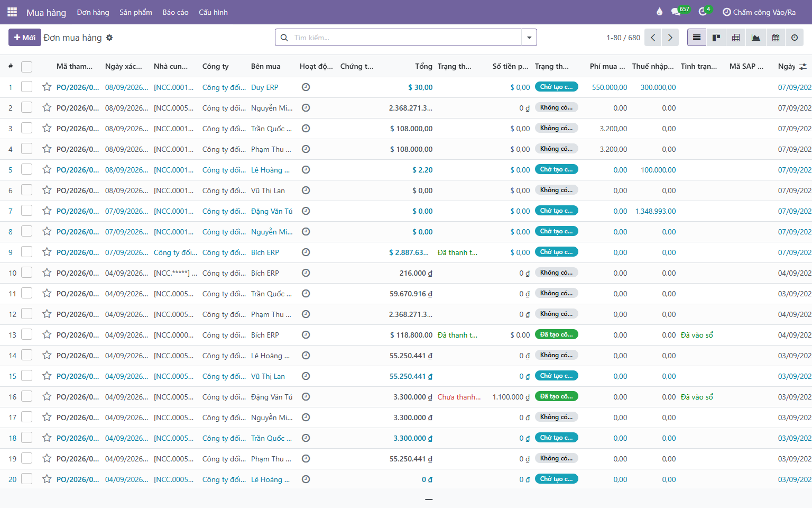Open the Đơn hàng menu
812x508 pixels.
tap(93, 12)
